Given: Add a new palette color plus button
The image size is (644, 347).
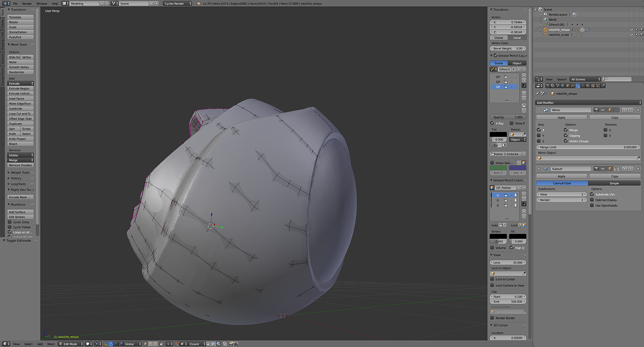Looking at the screenshot, I should click(524, 194).
